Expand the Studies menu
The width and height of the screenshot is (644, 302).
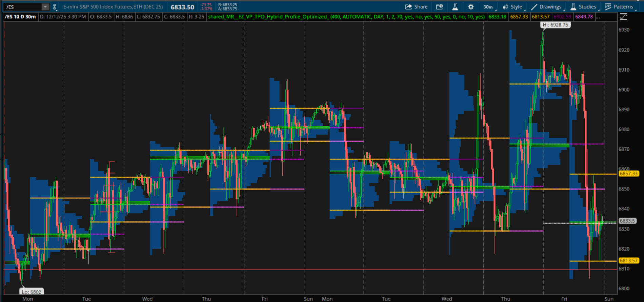click(x=583, y=7)
